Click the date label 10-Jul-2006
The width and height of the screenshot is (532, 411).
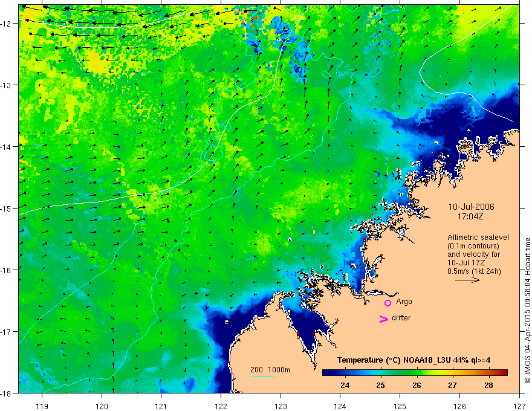coord(472,207)
